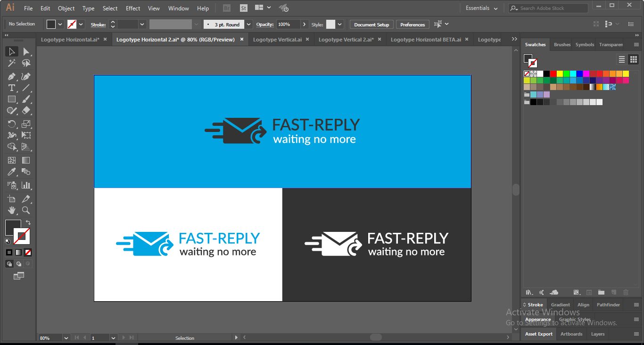Open the zoom level dropdown at 80%
The image size is (644, 345).
click(x=66, y=338)
